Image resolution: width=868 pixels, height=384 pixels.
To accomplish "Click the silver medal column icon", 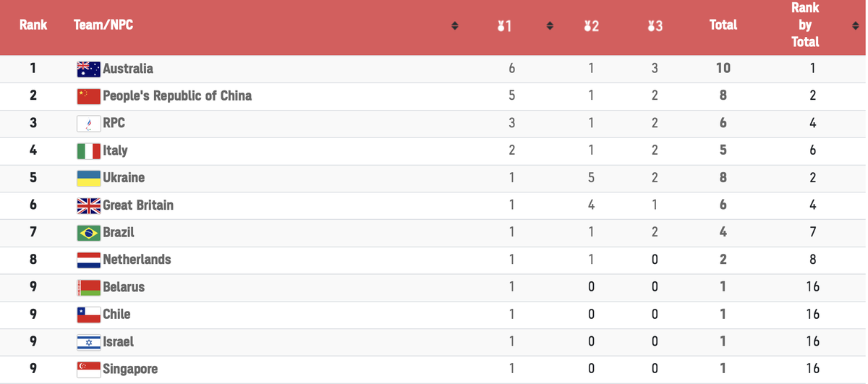I will coord(591,26).
